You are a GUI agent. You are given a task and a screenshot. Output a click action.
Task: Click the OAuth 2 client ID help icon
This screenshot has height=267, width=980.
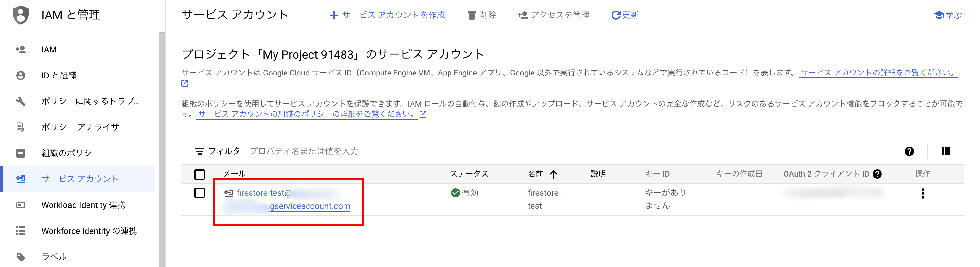click(877, 174)
